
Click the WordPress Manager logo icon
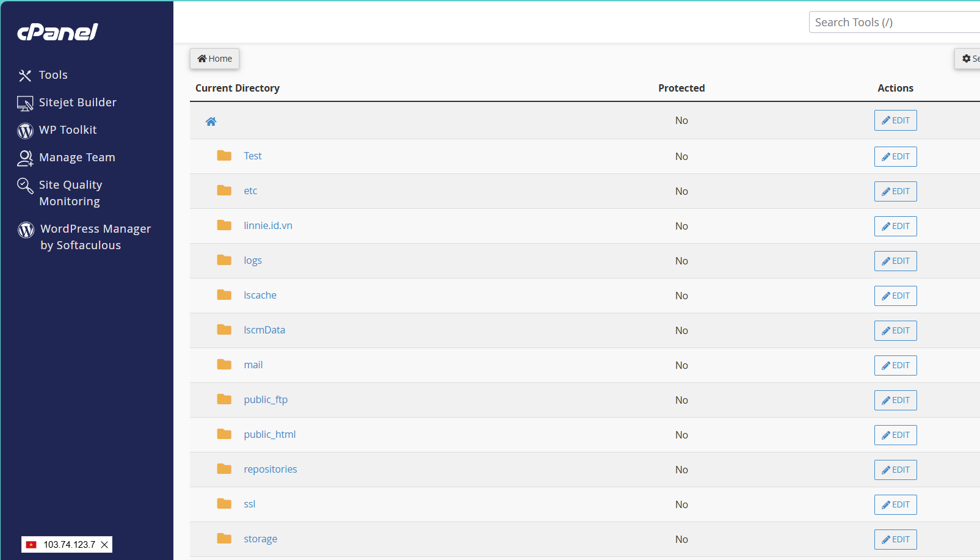(26, 230)
